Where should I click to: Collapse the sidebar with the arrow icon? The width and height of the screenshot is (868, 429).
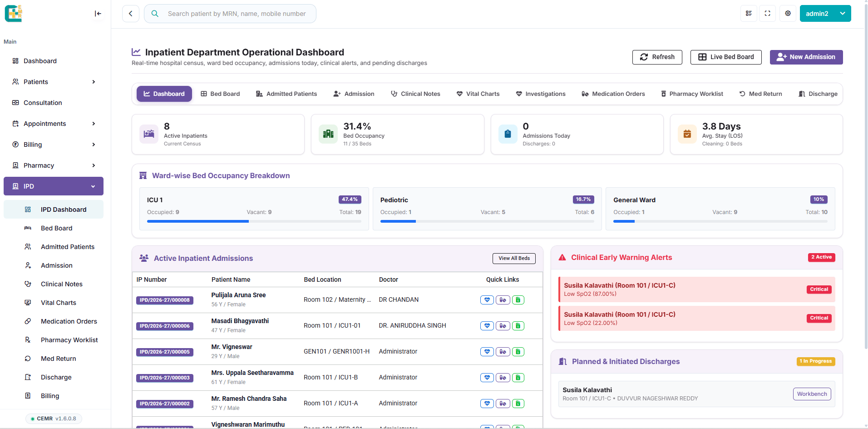[98, 14]
